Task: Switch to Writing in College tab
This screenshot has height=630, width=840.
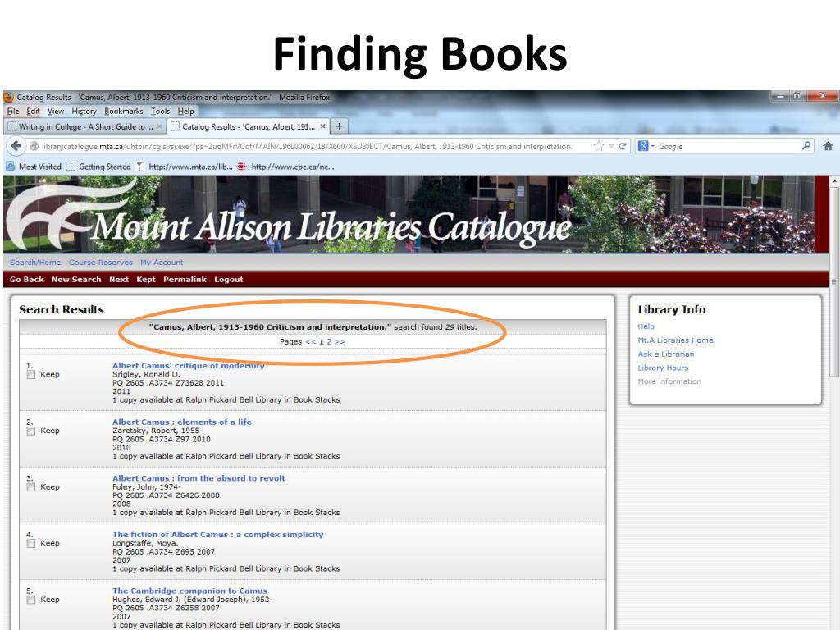Action: coord(84,126)
